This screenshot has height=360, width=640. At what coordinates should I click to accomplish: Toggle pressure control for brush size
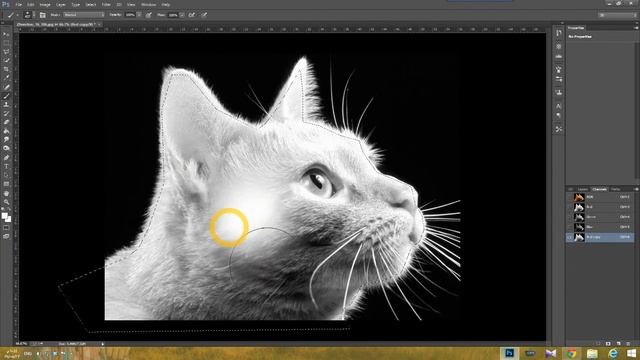tap(204, 15)
